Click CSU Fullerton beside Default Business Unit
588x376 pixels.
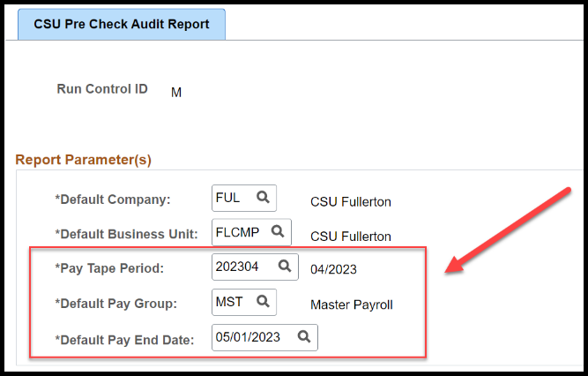pyautogui.click(x=351, y=237)
